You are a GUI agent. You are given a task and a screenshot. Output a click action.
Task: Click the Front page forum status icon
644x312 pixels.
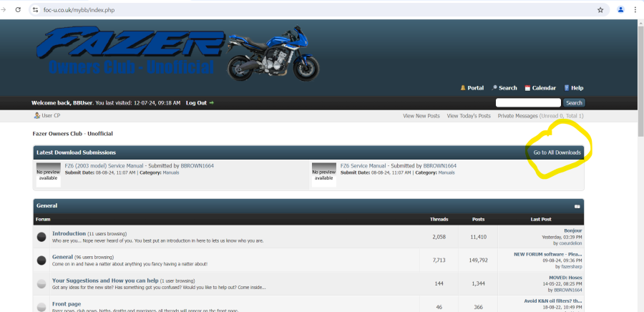click(42, 307)
